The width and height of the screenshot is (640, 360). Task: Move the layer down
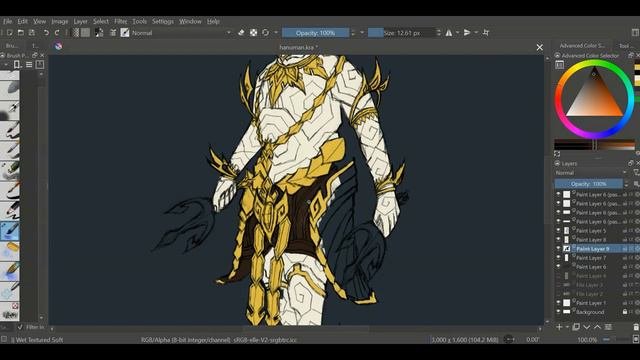click(587, 327)
